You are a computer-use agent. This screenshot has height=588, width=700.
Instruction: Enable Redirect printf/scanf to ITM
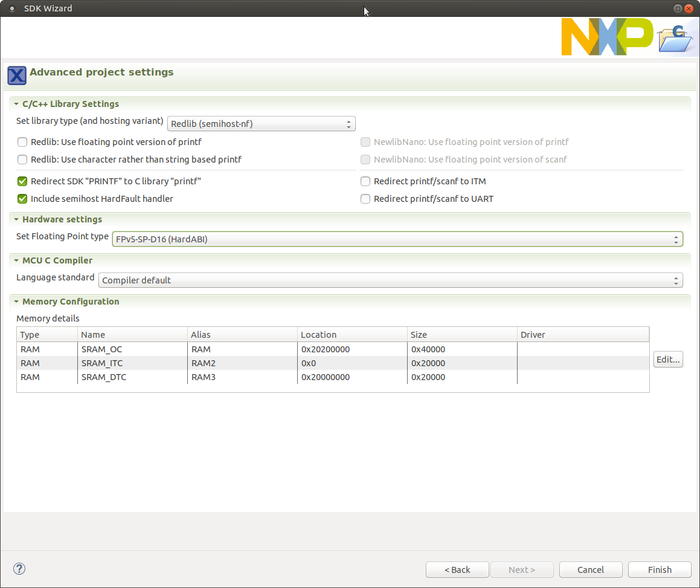(365, 181)
